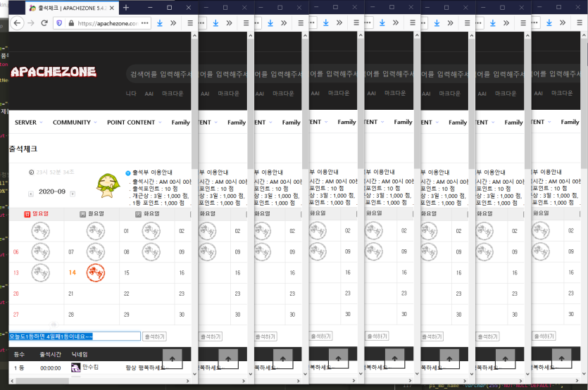588x390 pixels.
Task: Open the hamburger menu in second window from left
Action: click(246, 23)
